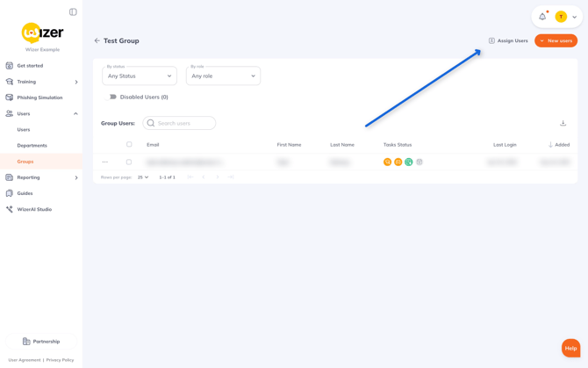The width and height of the screenshot is (588, 368).
Task: Click the Get started icon
Action: pyautogui.click(x=10, y=66)
